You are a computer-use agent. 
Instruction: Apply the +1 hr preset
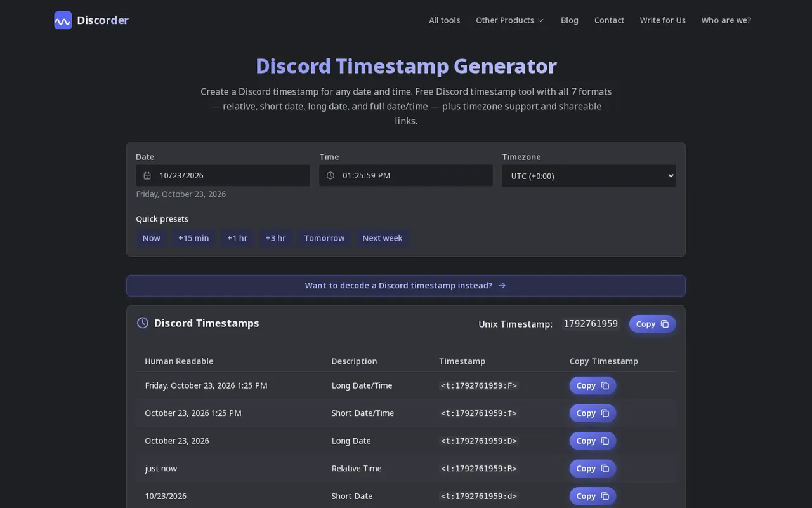pos(237,238)
